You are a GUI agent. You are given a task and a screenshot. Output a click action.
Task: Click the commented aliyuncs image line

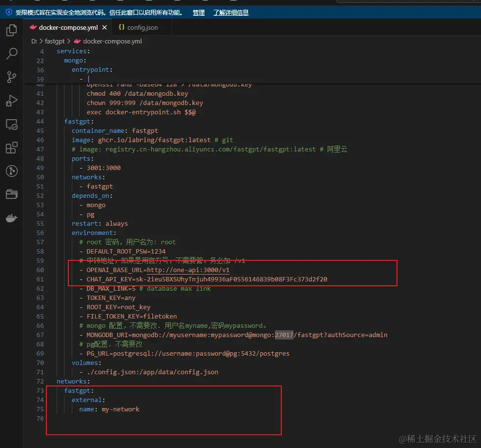209,149
